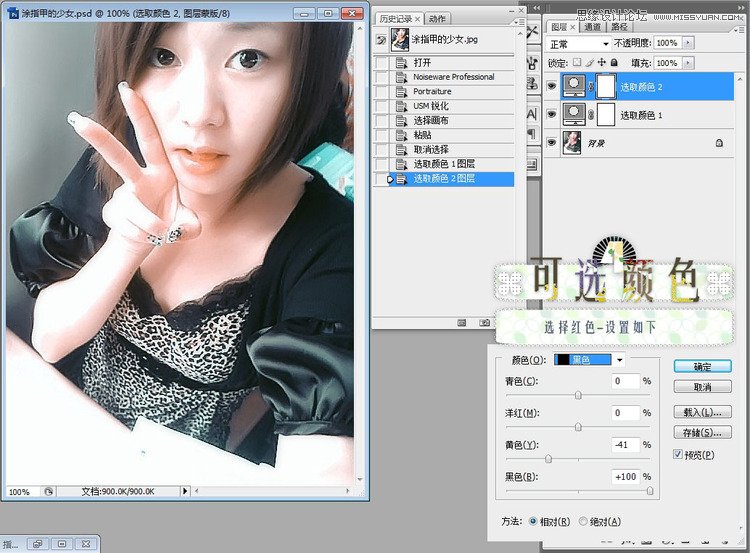The image size is (750, 553).
Task: Set history brush source at Portraiture state
Action: [381, 91]
